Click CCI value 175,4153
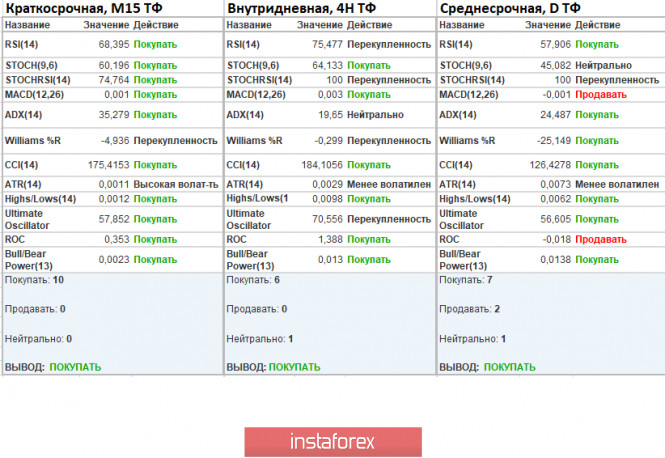 pyautogui.click(x=109, y=165)
